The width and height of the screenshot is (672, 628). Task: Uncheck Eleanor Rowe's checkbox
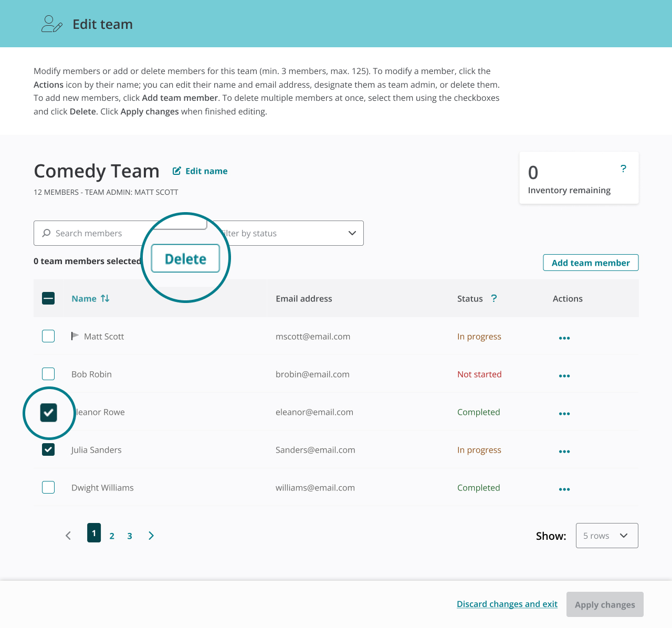(49, 413)
